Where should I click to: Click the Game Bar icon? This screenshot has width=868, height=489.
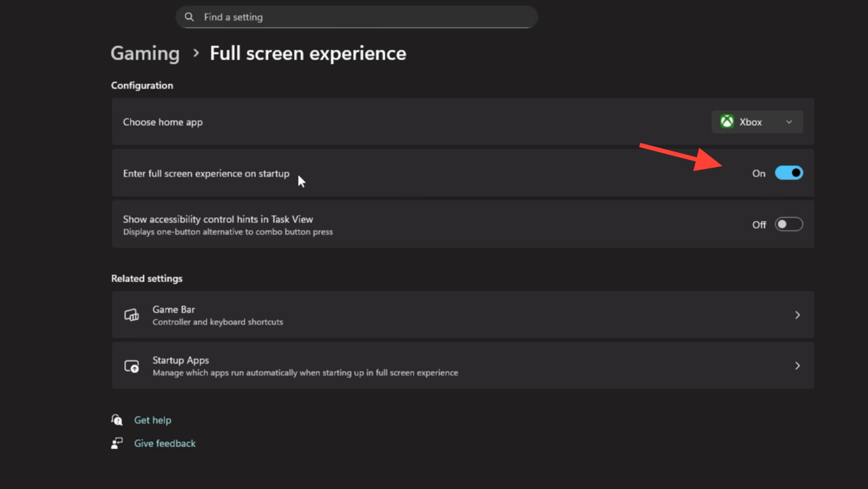pyautogui.click(x=132, y=315)
